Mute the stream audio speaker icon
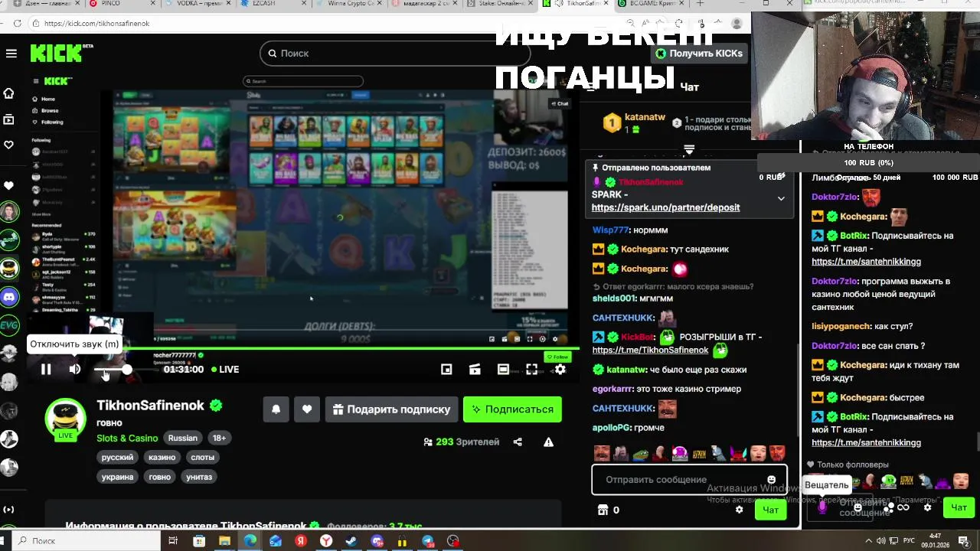The height and width of the screenshot is (551, 980). pos(74,369)
